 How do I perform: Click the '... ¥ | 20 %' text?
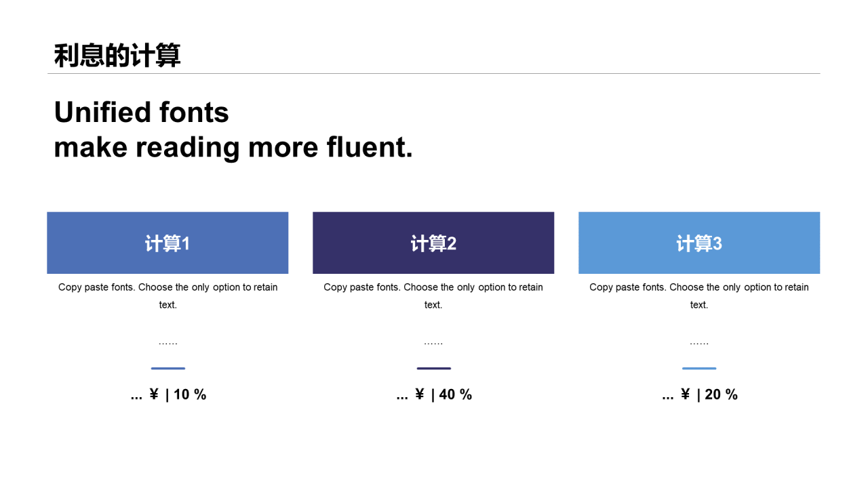(x=699, y=394)
